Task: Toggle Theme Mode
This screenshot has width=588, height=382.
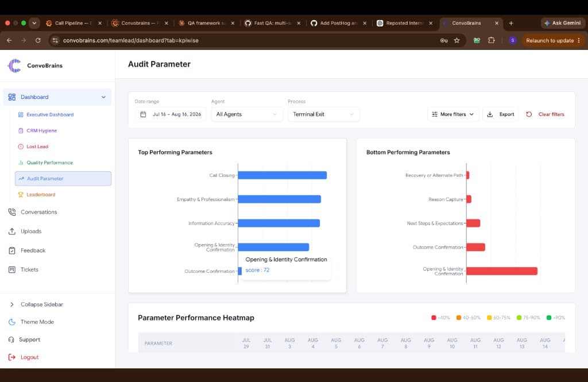Action: point(37,322)
